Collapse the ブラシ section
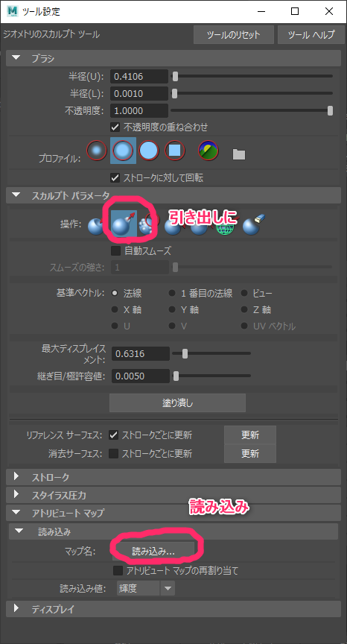Viewport: 347px width, 644px height. click(x=16, y=58)
